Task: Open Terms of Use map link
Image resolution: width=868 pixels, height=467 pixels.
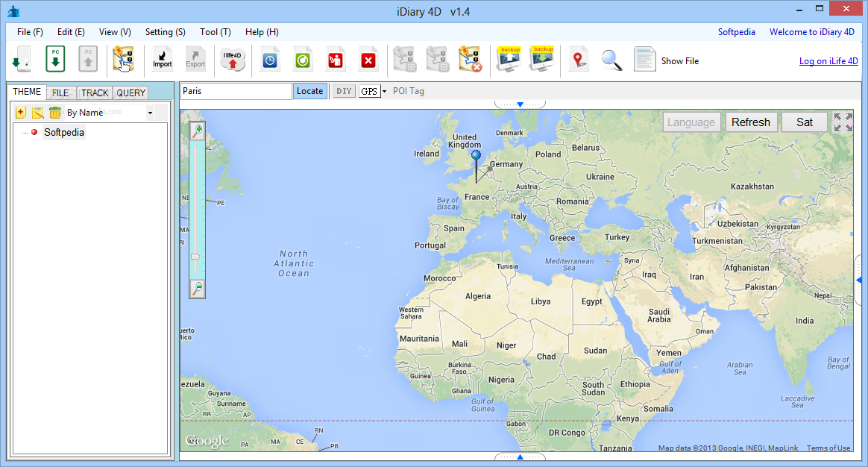Action: coord(828,448)
